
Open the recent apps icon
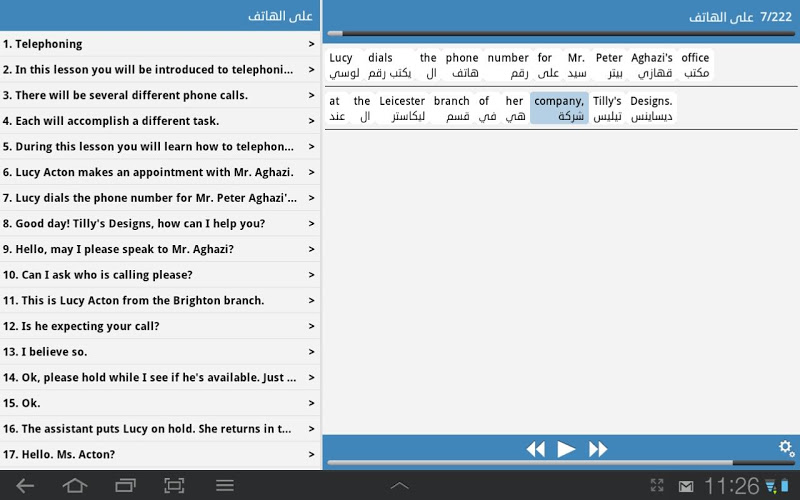pos(125,486)
